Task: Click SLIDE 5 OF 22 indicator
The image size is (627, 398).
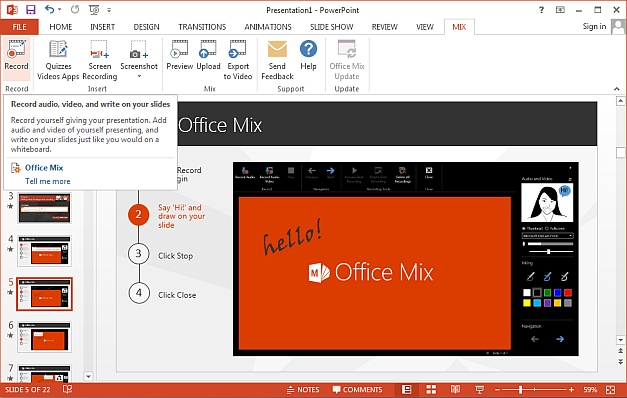Action: 28,390
